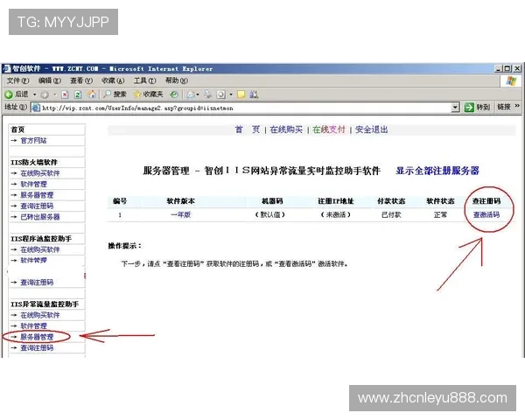Click 查询注册码 under IIS防火墙软件
525x420 pixels.
37,206
